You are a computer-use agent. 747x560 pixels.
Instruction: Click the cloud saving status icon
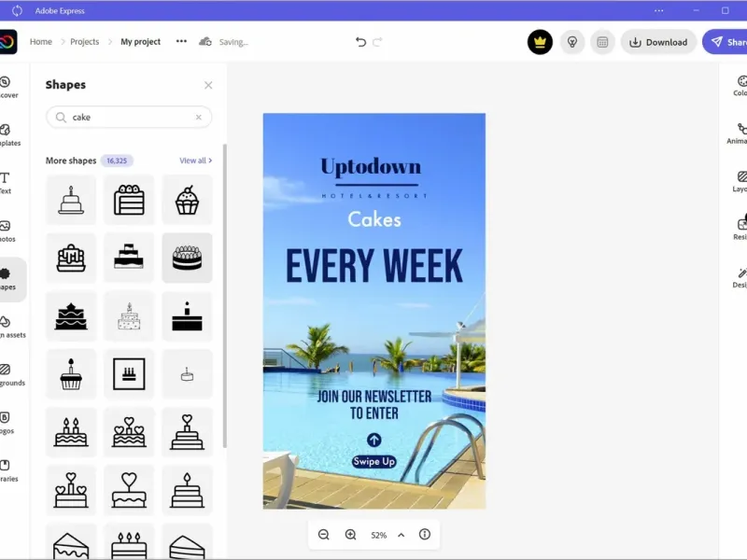[x=205, y=41]
